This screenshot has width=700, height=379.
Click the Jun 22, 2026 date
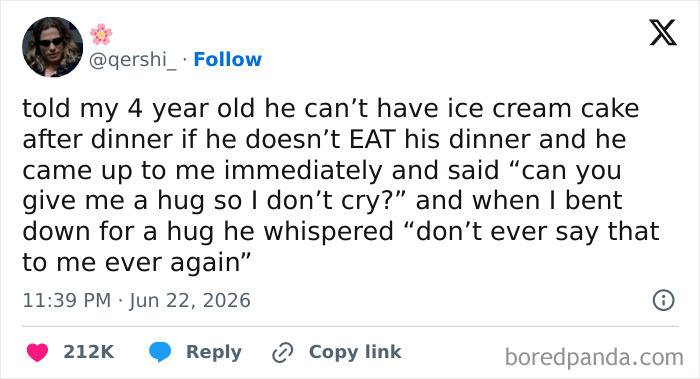point(190,301)
